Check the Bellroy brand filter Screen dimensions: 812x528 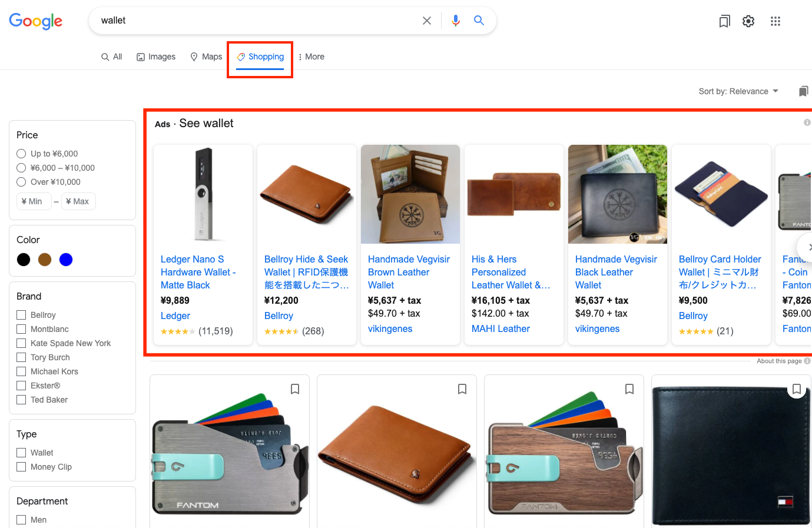pyautogui.click(x=21, y=315)
